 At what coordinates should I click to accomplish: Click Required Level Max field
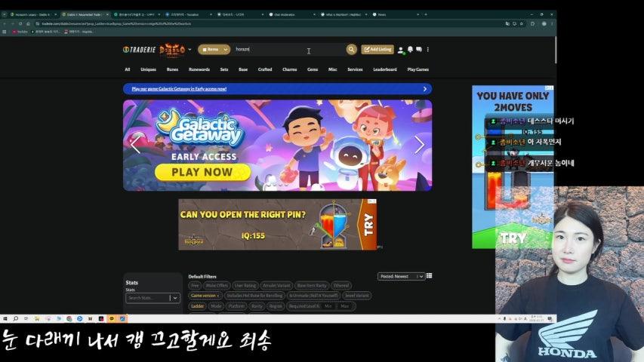point(346,306)
